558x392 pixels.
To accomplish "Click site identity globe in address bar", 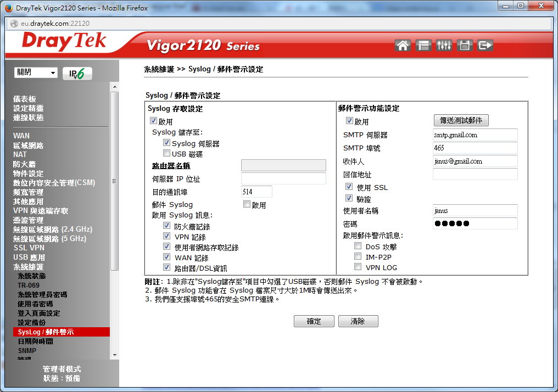I will point(14,24).
